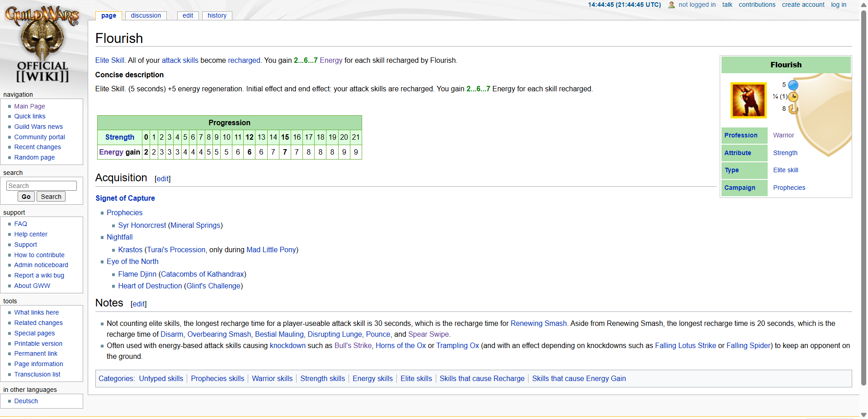Open Transclusion list link

pos(37,374)
